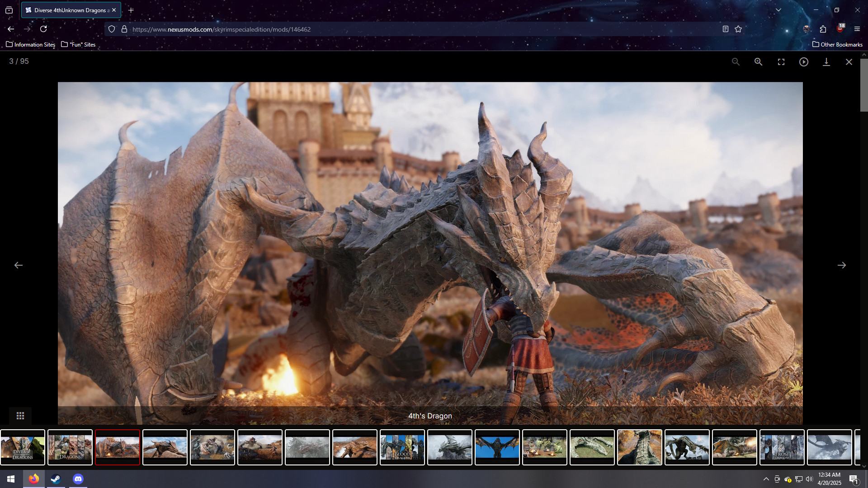
Task: Start the gallery slideshow playback
Action: 803,62
